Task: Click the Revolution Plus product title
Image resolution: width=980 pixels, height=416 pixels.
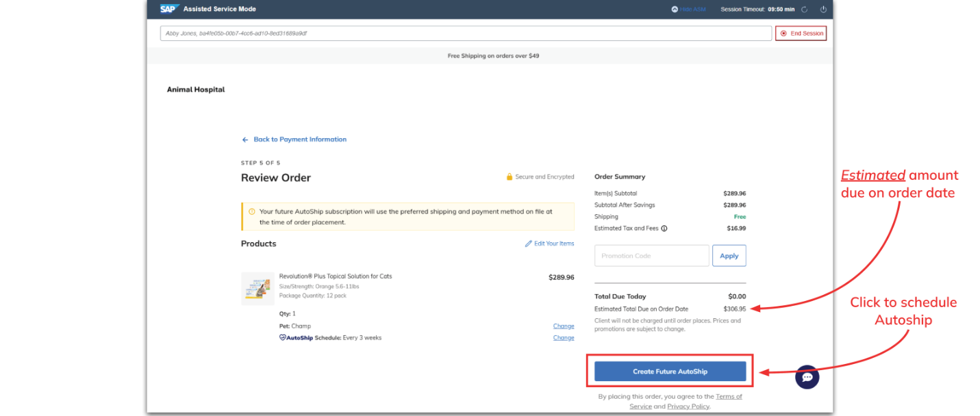Action: click(x=336, y=276)
